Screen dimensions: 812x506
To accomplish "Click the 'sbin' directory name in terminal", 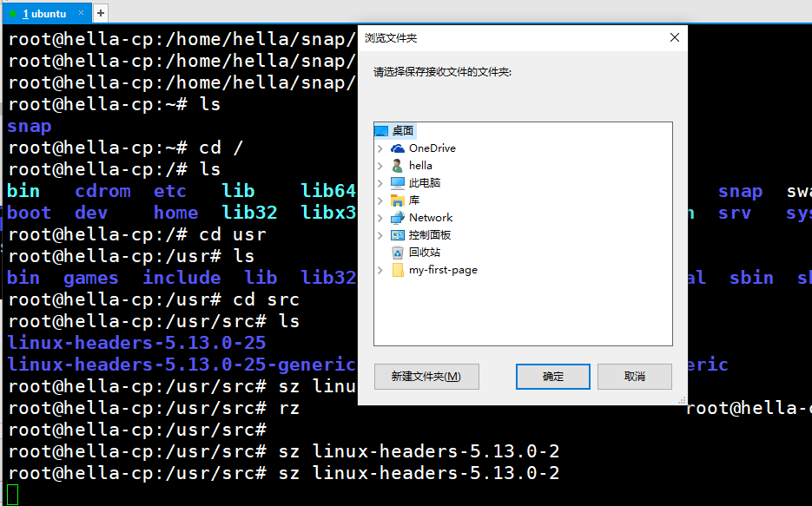I will 751,278.
